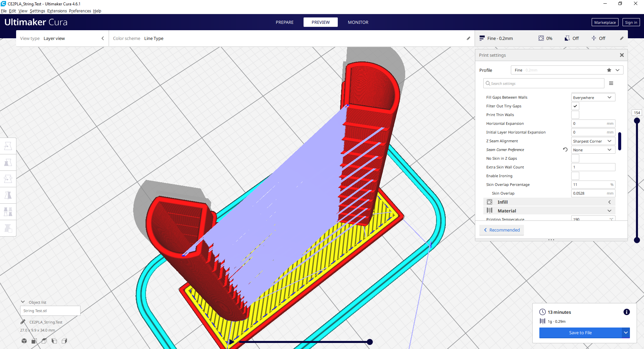The height and width of the screenshot is (349, 644).
Task: Enable the Ironing checkbox
Action: point(575,176)
